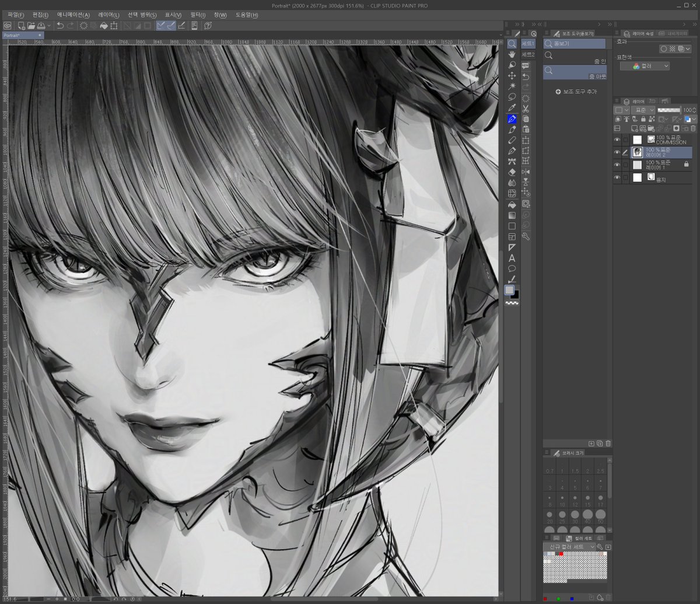Image resolution: width=700 pixels, height=604 pixels.
Task: Open the palette color dropdown in layer panel
Action: pos(622,110)
